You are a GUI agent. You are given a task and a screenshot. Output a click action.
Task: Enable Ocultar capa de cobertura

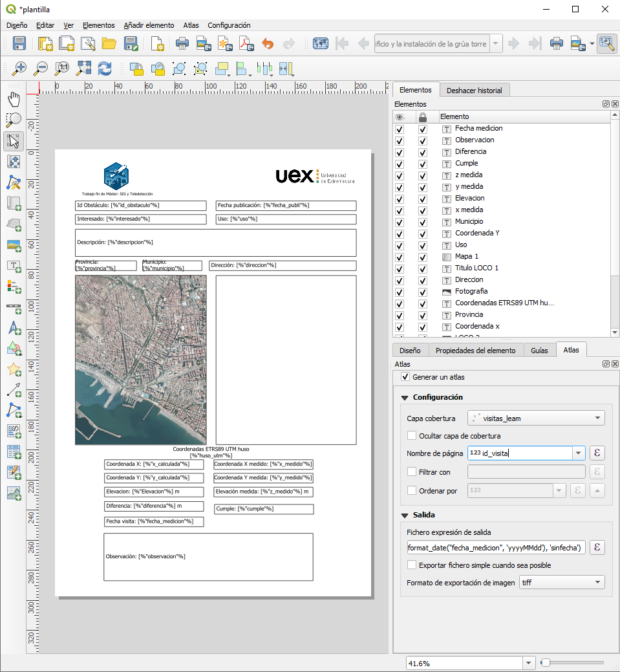[412, 436]
